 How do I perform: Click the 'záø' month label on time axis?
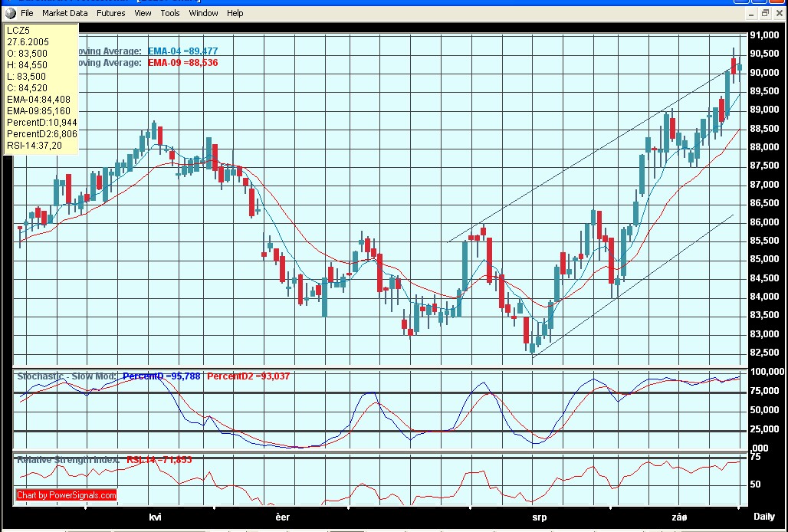click(x=679, y=517)
